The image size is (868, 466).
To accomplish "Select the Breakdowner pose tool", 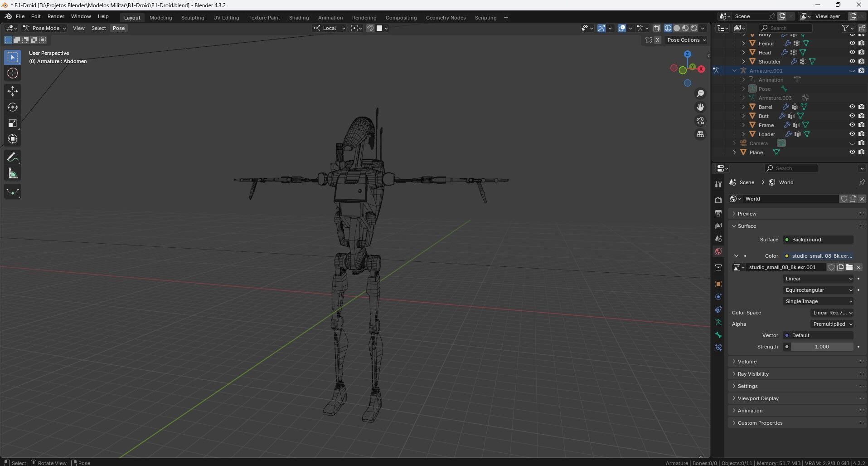I will coord(12,191).
